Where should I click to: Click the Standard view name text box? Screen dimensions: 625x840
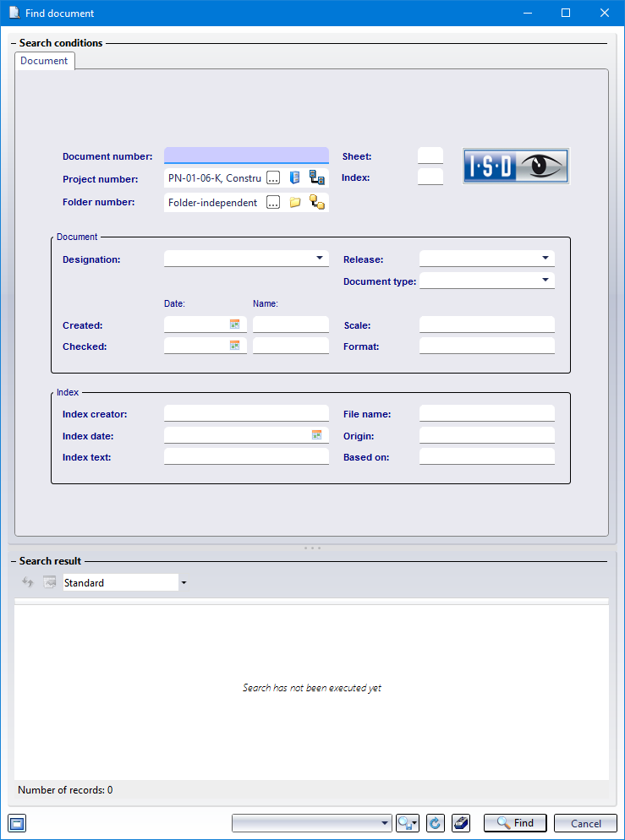121,583
